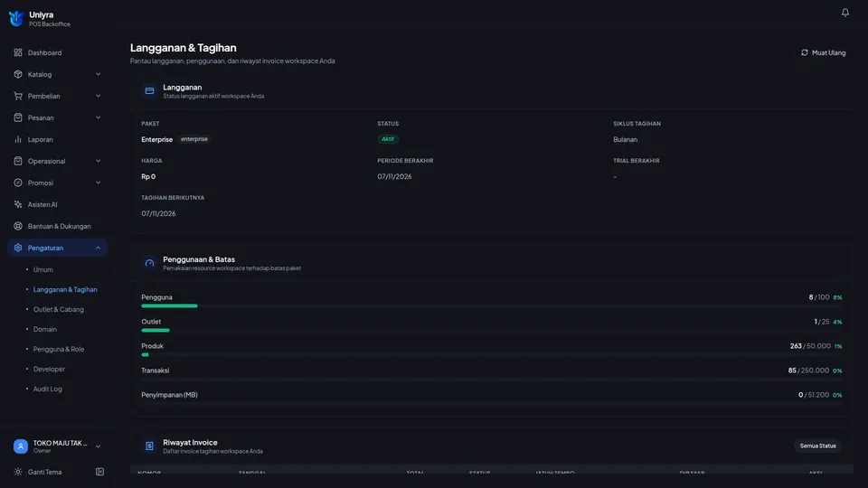Click the Asisten AI sparkle icon

point(18,204)
